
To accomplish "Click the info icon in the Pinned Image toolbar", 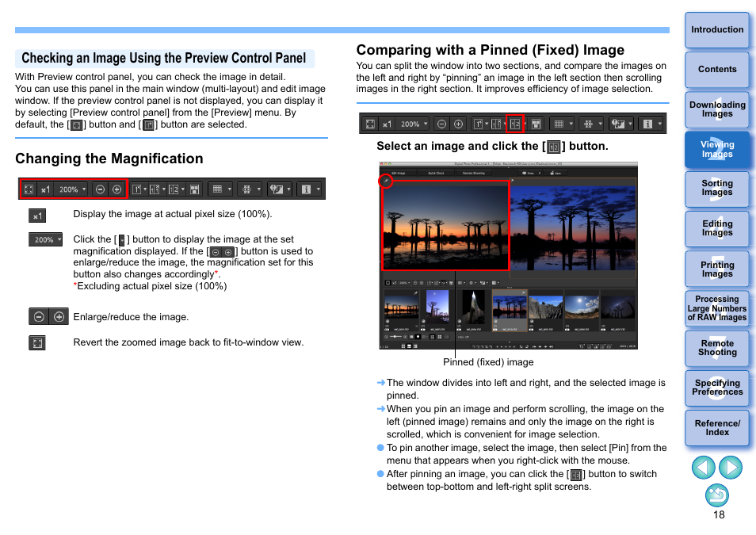I will (x=647, y=124).
